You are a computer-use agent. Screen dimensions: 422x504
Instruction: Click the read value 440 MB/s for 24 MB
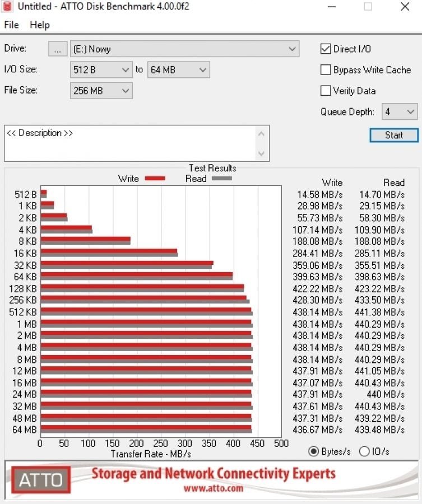click(386, 394)
